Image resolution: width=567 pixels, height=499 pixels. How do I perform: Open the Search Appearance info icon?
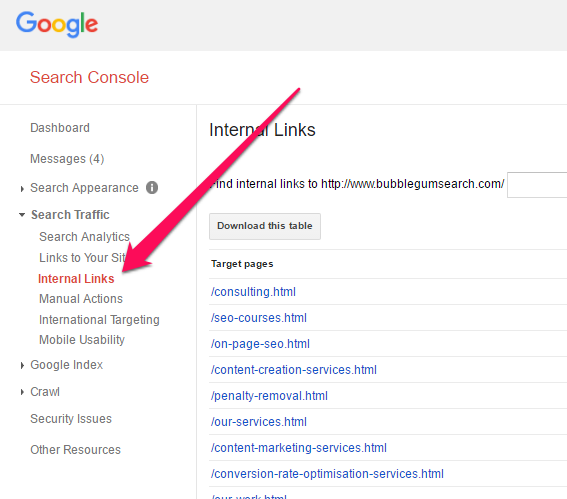click(152, 188)
